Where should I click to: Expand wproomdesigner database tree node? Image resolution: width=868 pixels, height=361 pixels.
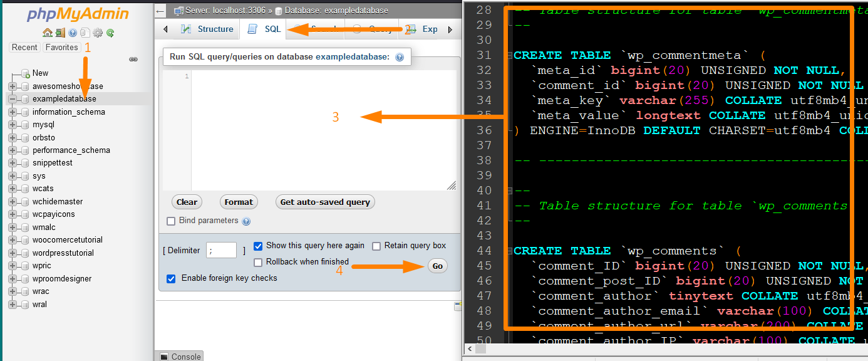[x=13, y=279]
